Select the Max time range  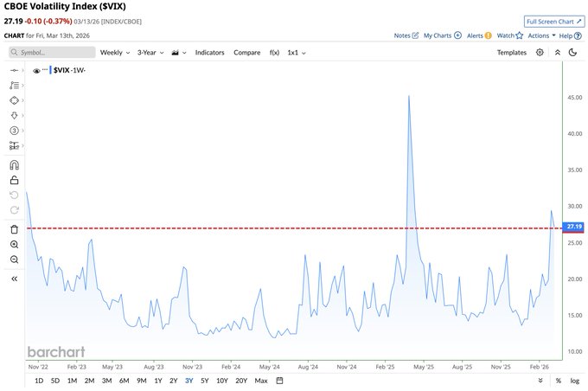261,381
